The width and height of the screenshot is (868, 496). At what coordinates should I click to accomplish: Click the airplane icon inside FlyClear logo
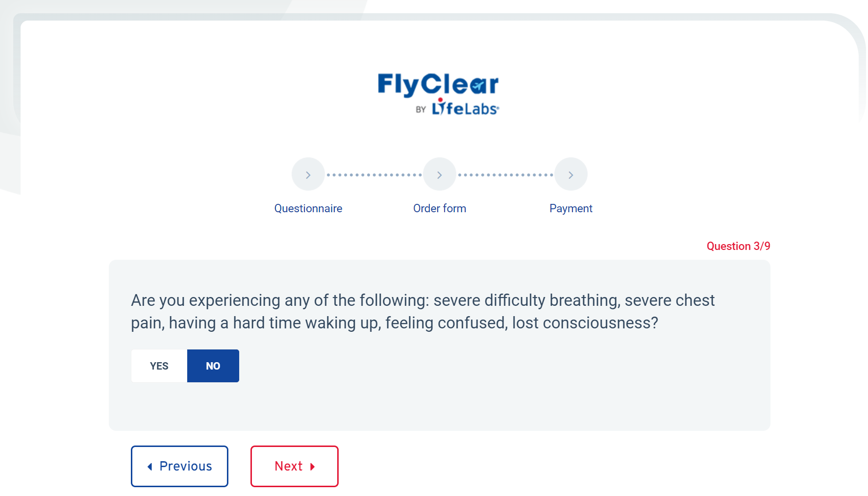[477, 86]
